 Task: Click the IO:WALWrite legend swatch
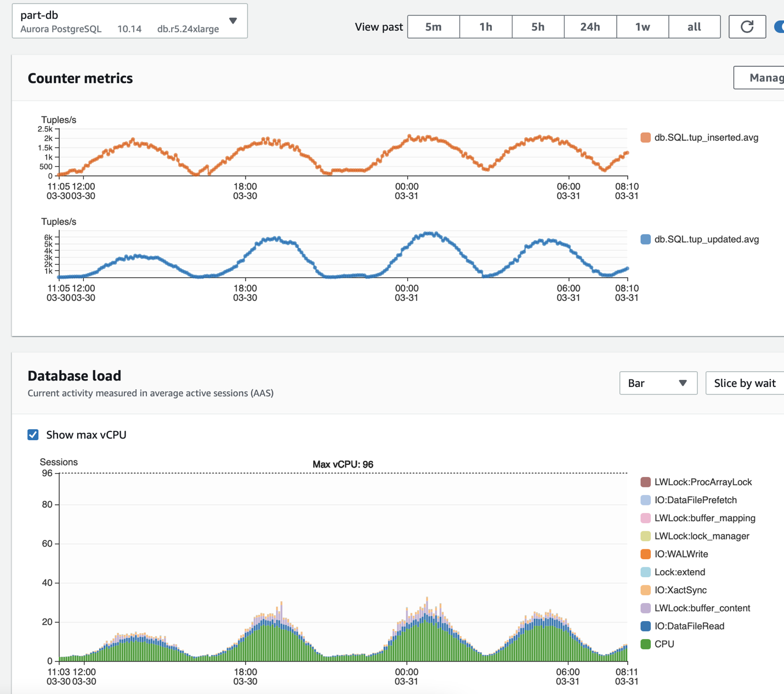click(x=645, y=554)
